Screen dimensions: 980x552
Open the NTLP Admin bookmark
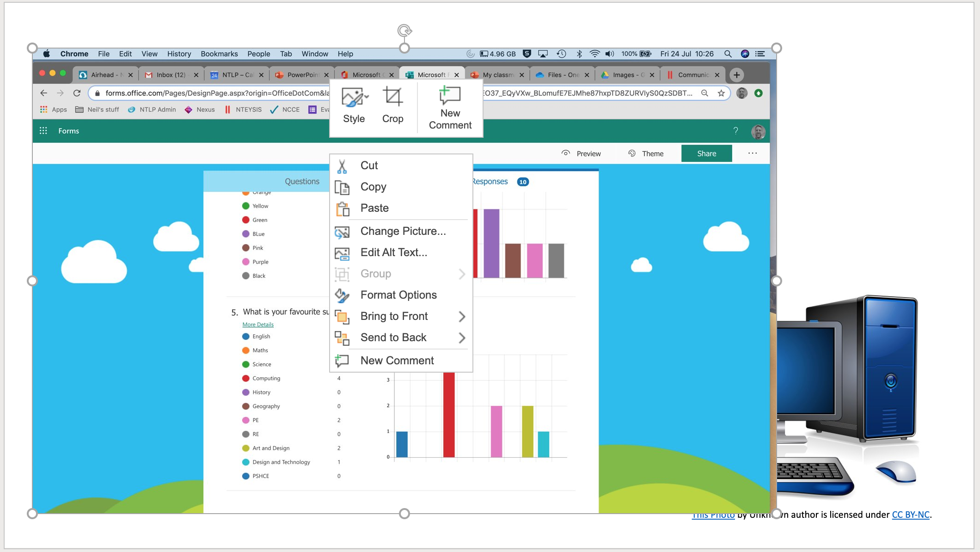152,110
